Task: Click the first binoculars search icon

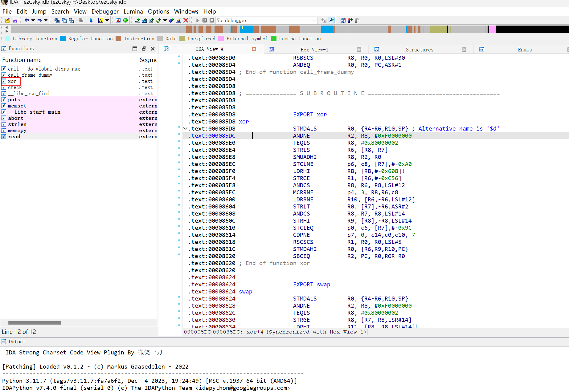Action: 57,20
